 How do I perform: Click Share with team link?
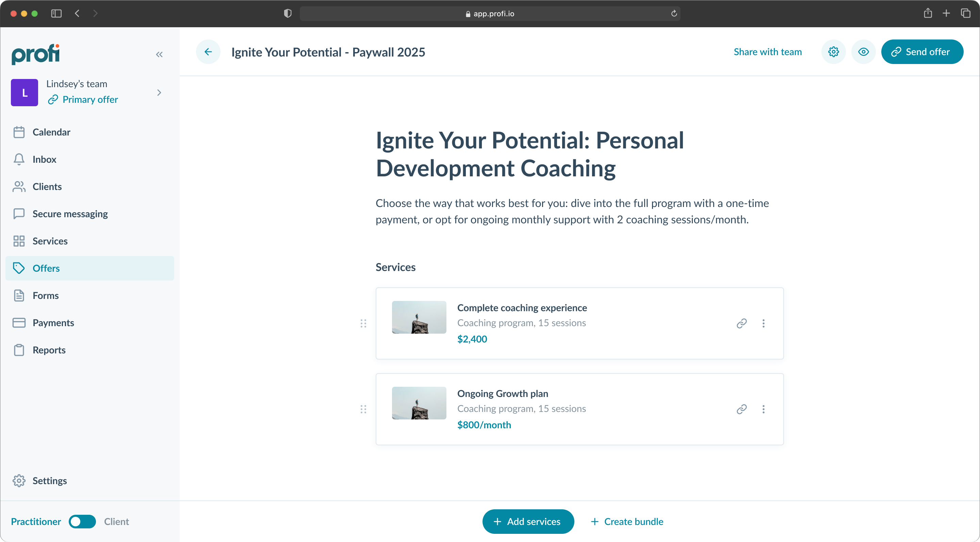(767, 52)
